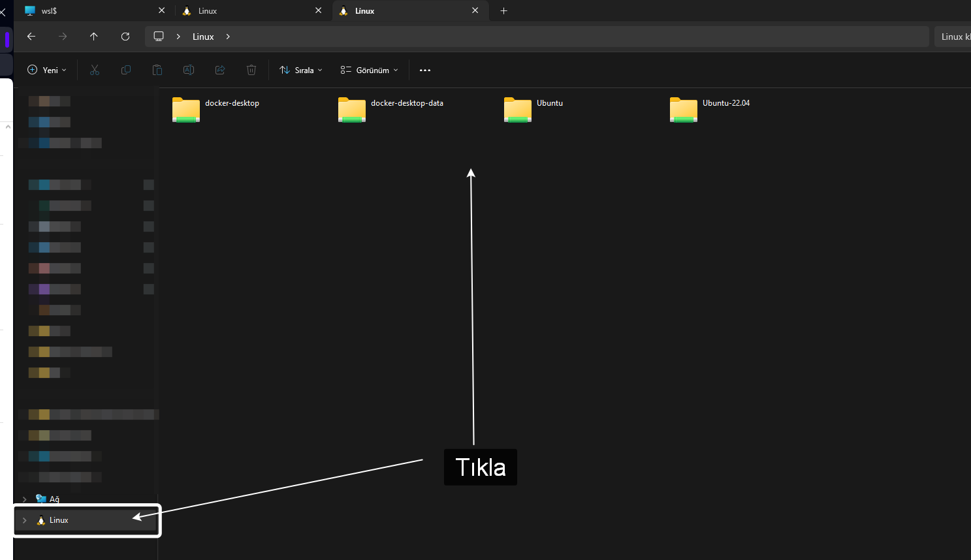Click the Delete (trash) icon
971x560 pixels.
click(x=251, y=70)
